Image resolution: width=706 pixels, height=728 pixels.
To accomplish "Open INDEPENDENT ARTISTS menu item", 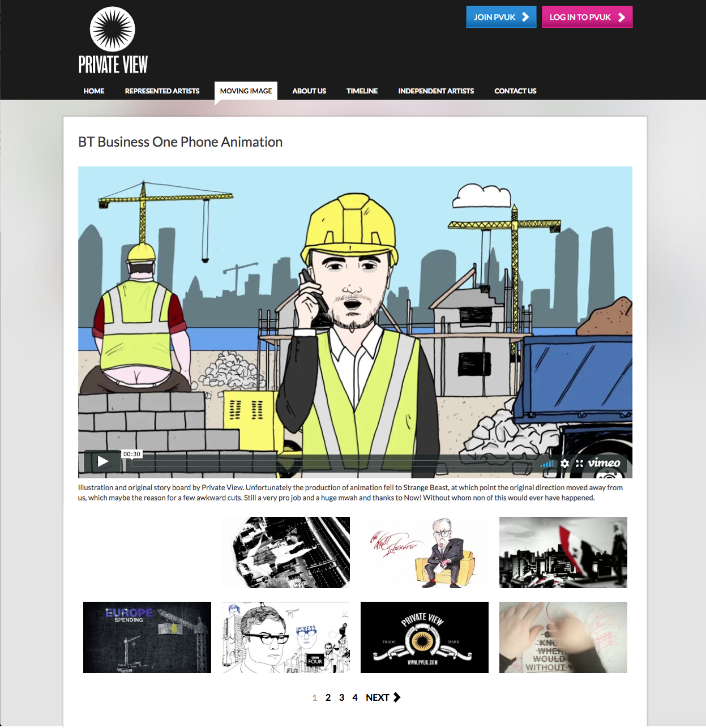I will pyautogui.click(x=436, y=91).
